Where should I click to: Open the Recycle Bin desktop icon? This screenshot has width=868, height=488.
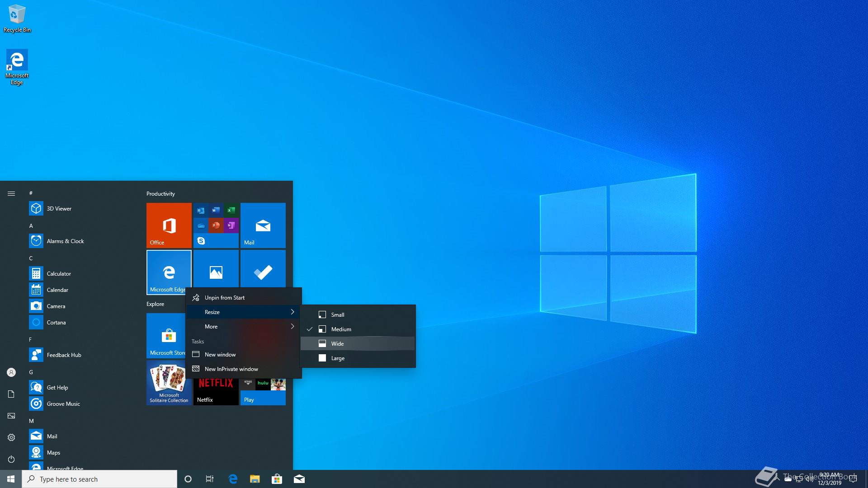[17, 19]
